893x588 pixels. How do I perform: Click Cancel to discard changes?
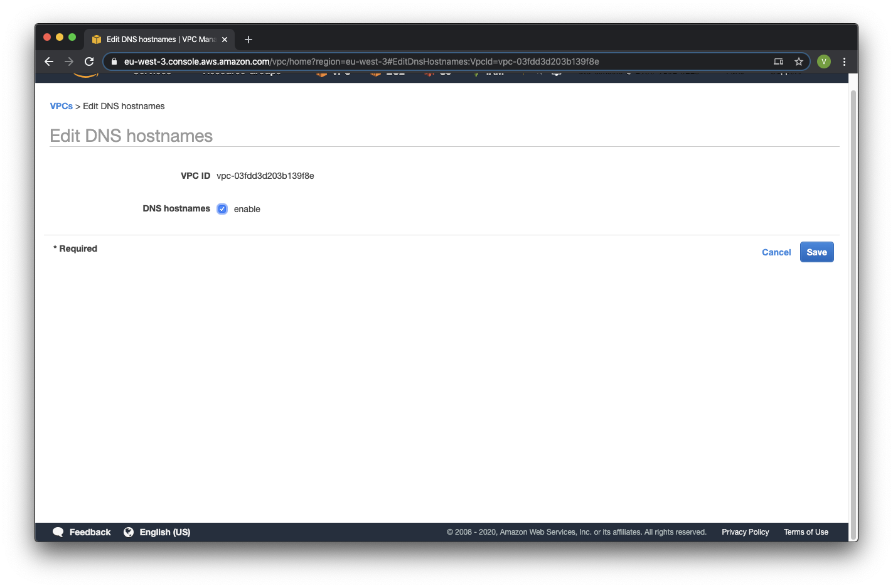tap(776, 252)
